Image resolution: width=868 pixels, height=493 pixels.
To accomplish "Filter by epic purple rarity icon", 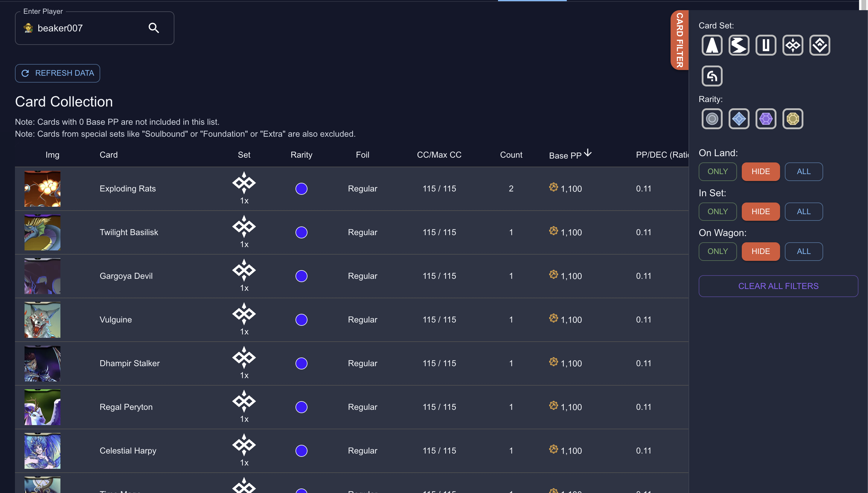I will tap(765, 119).
